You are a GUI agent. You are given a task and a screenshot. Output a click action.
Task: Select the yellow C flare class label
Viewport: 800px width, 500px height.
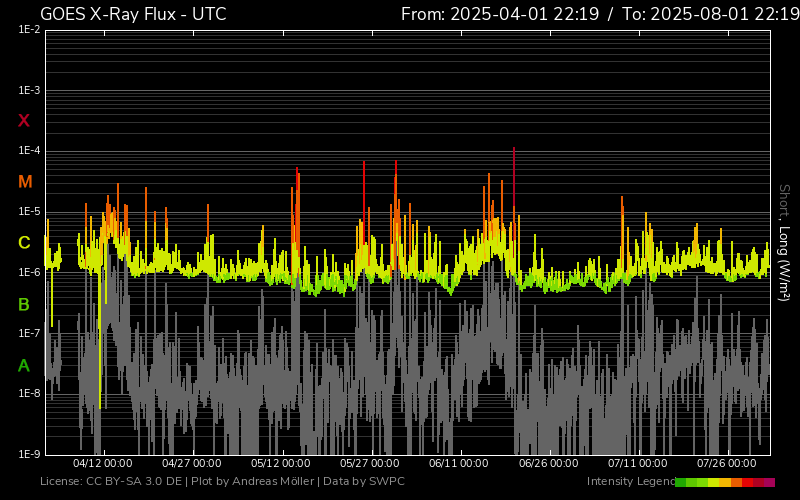click(x=24, y=243)
